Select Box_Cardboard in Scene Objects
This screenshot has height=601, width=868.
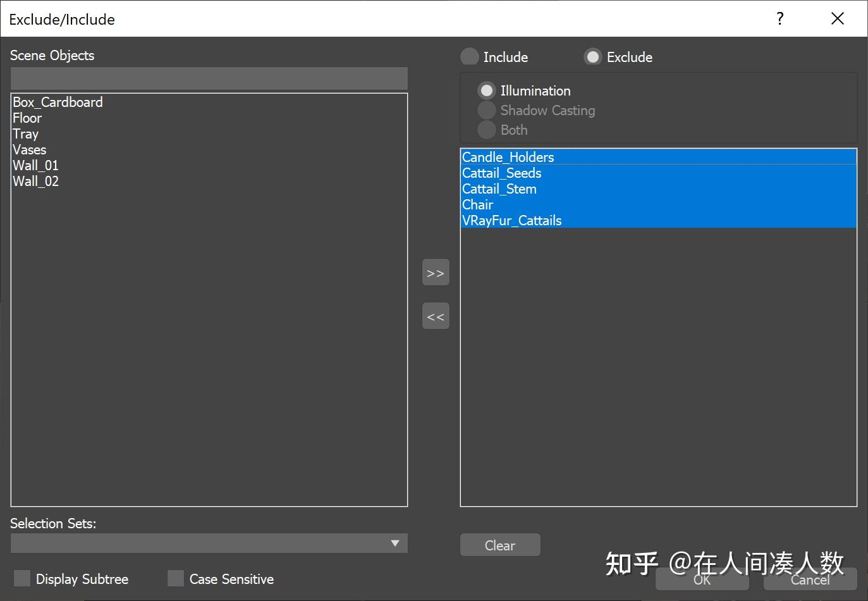57,102
